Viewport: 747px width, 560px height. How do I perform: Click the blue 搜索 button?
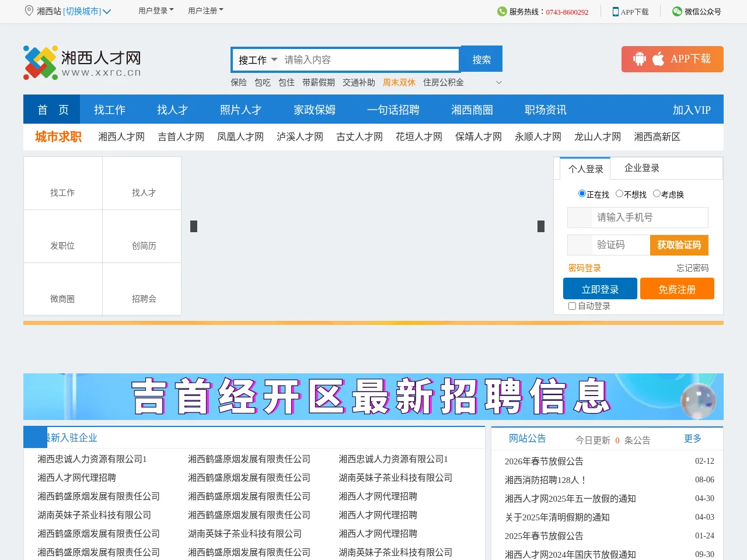point(481,59)
